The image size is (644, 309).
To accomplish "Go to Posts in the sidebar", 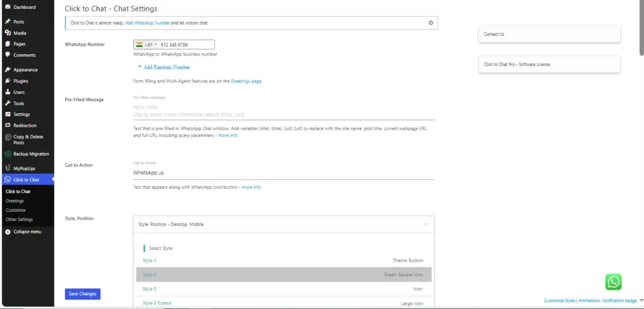I will [x=19, y=21].
